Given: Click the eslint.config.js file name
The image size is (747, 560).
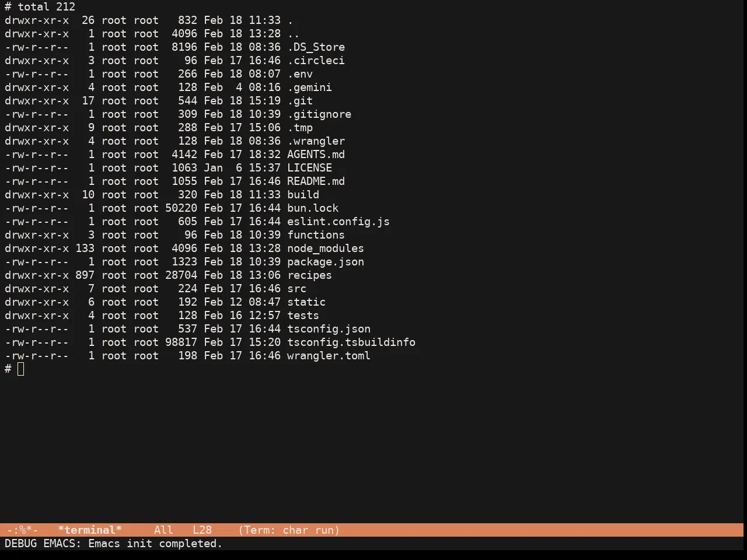Looking at the screenshot, I should tap(338, 222).
